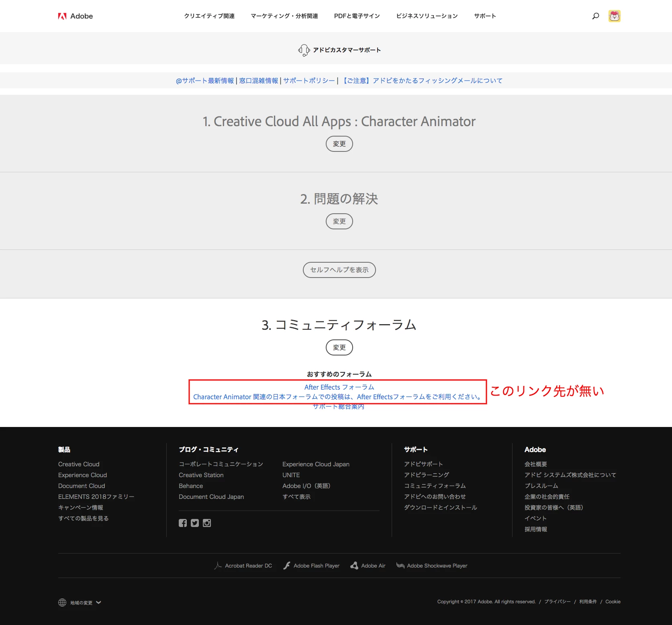Screen dimensions: 672x625
Task: Open 窓口混雑情報 link
Action: coord(259,81)
